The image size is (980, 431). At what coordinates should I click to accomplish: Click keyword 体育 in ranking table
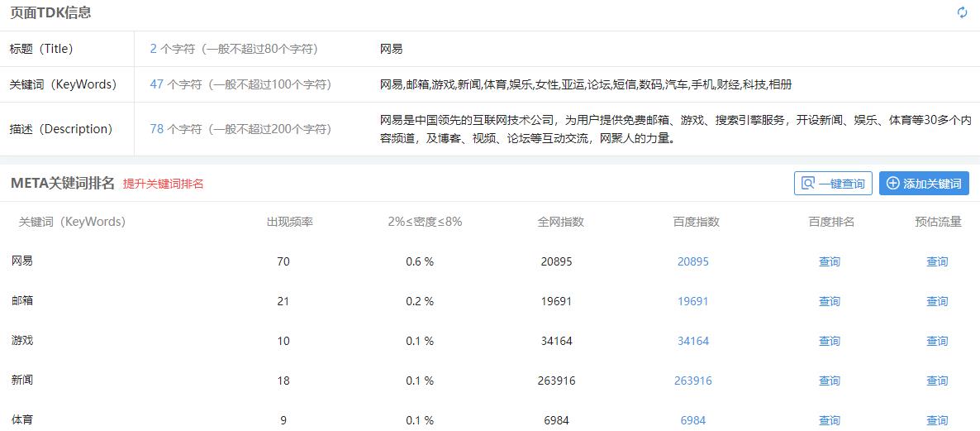tap(21, 419)
